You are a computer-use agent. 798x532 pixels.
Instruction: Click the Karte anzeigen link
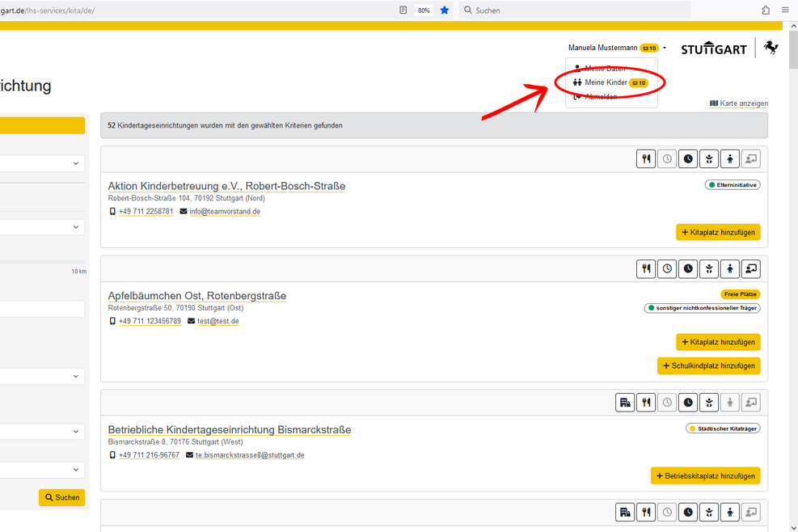pyautogui.click(x=739, y=103)
